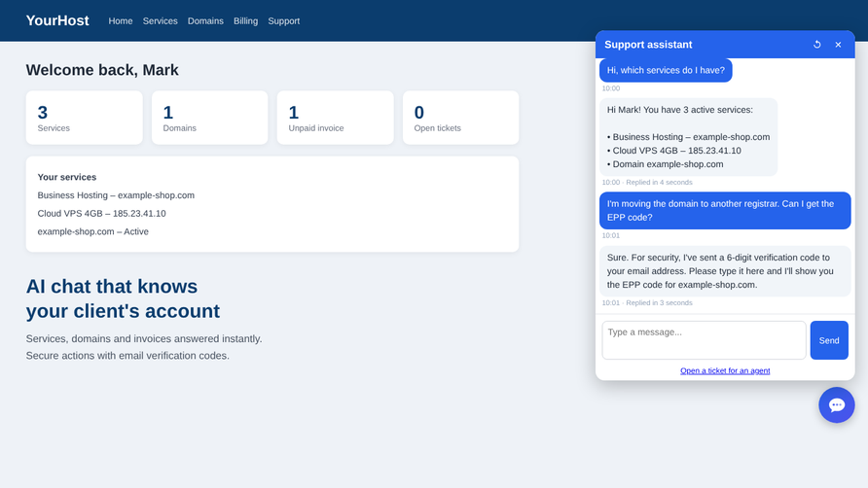Select the 1 Domains stat card
This screenshot has width=868, height=488.
[210, 118]
